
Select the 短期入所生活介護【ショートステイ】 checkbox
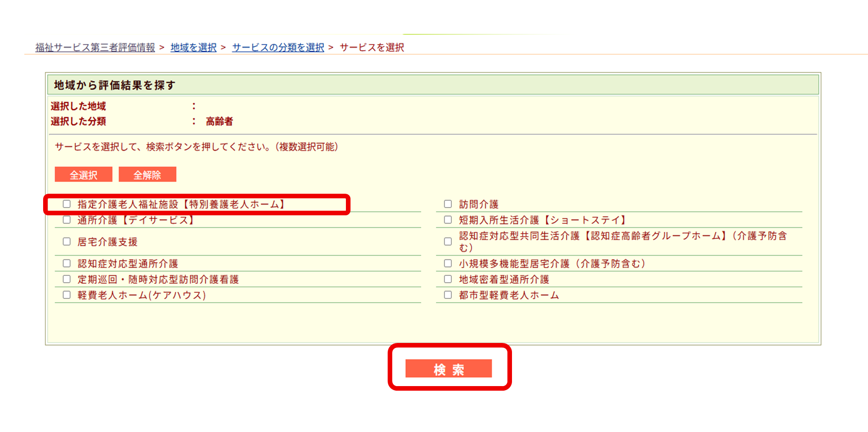[448, 220]
